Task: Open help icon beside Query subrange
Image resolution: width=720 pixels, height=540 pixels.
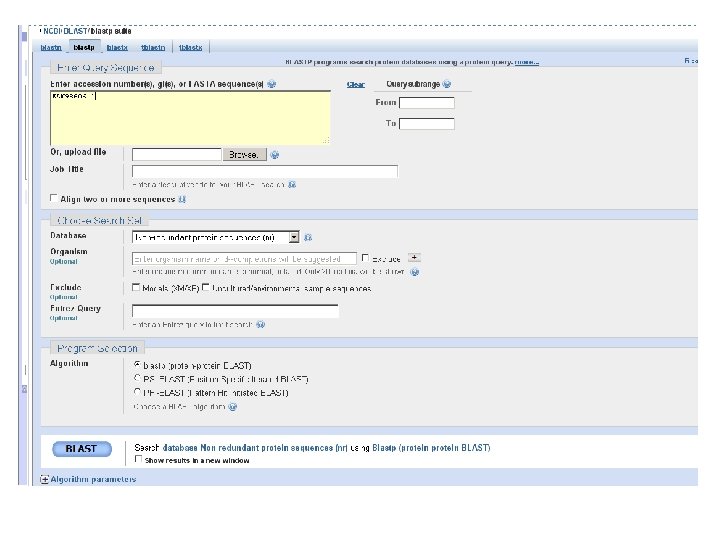Action: [446, 84]
